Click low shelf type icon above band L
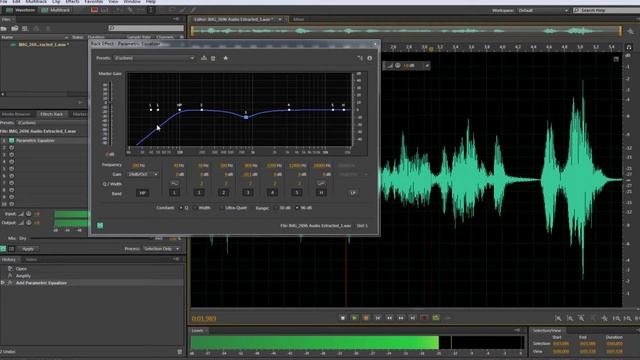Viewport: 640px width, 360px height. [174, 183]
